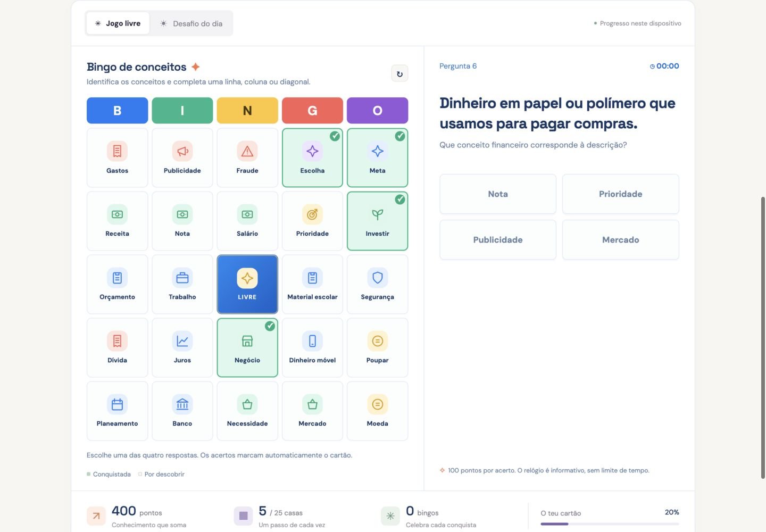
Task: Click the 00:00 timer display
Action: (x=664, y=66)
